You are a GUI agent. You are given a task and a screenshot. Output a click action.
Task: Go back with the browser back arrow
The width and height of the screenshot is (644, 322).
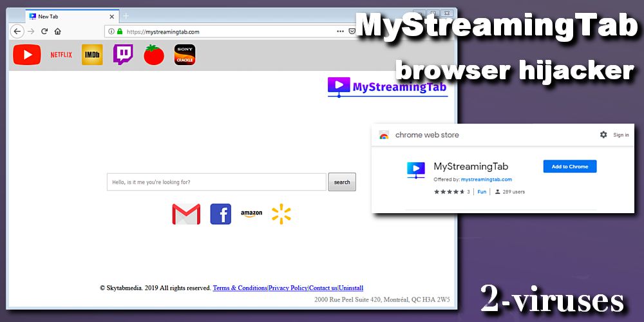click(x=17, y=31)
